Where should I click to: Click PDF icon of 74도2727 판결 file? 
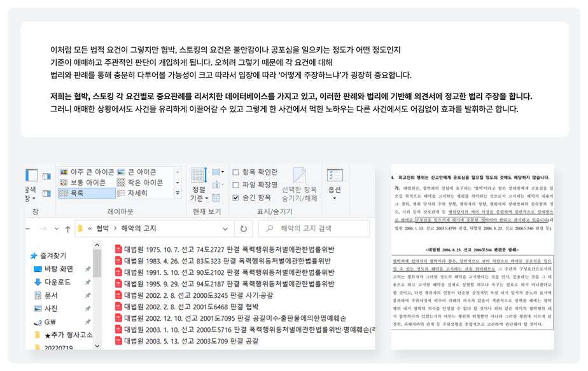click(x=118, y=249)
